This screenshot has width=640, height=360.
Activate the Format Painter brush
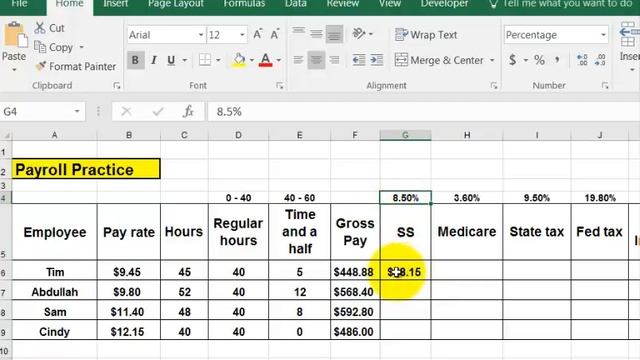pyautogui.click(x=40, y=66)
